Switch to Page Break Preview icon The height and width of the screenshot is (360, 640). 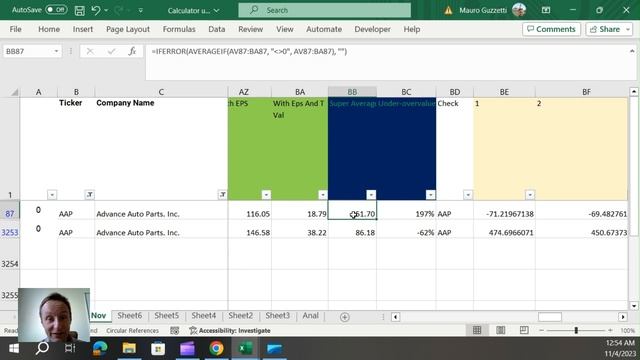(x=524, y=330)
